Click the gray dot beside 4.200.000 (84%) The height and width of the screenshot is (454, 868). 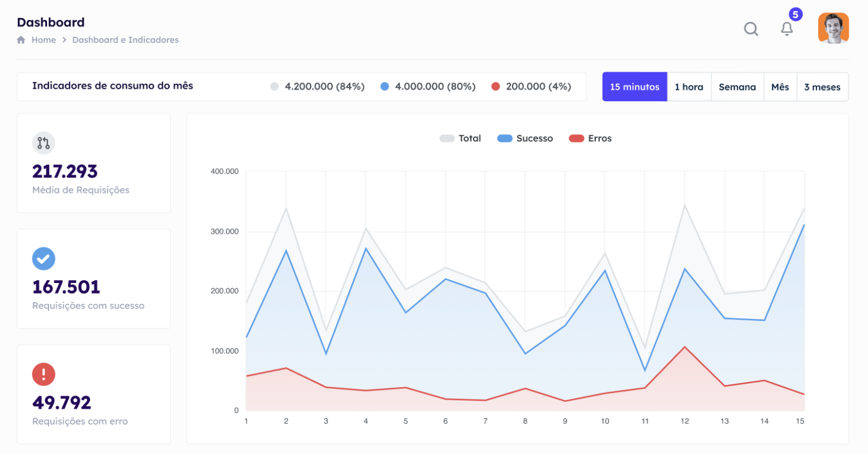pyautogui.click(x=274, y=87)
